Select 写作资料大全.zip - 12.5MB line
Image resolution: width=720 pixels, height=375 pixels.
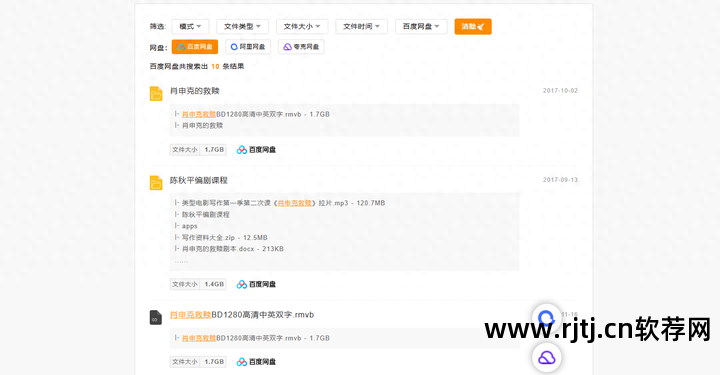pos(221,238)
